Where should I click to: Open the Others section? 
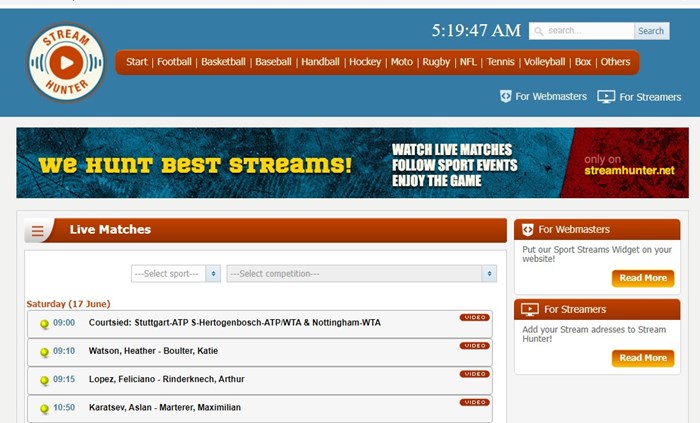tap(615, 62)
